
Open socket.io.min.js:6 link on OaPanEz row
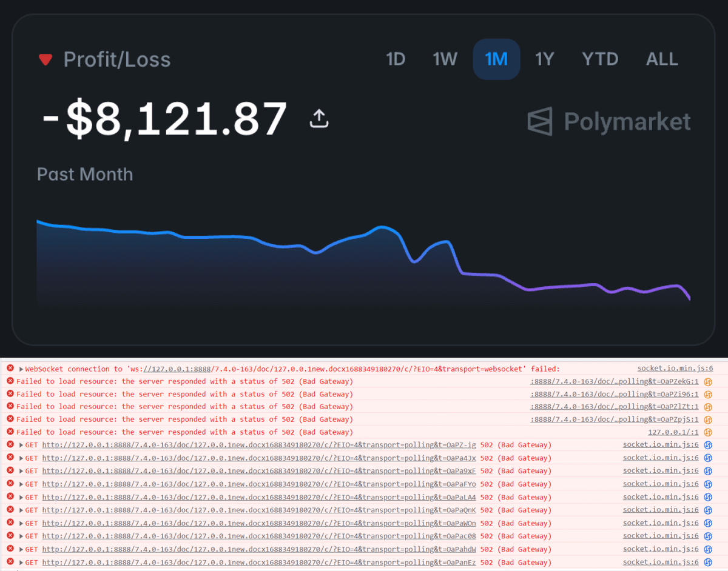(661, 562)
